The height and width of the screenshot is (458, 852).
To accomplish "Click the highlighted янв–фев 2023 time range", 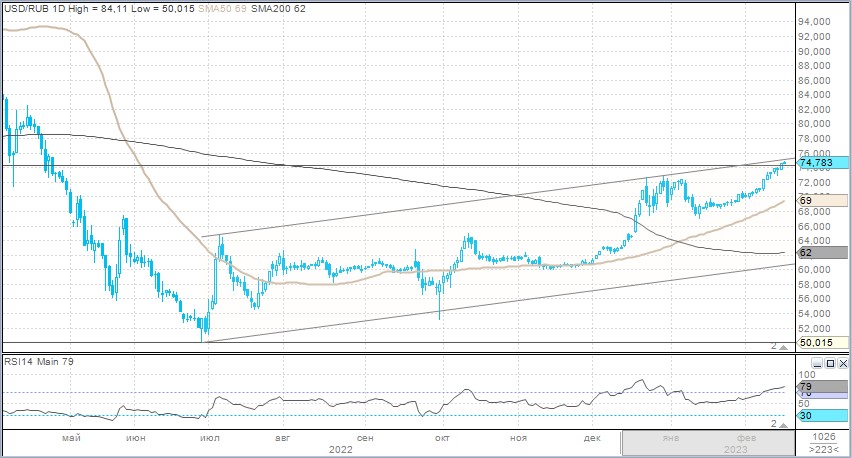I will pos(707,444).
